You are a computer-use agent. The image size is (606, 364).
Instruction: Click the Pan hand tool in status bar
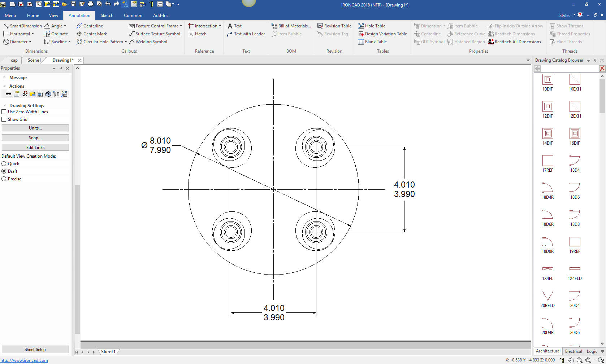point(571,360)
